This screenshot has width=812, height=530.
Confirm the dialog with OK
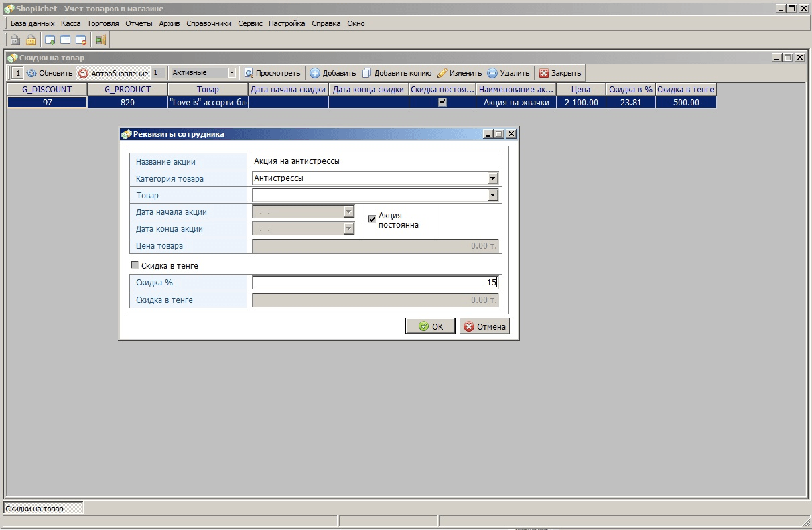(x=430, y=326)
